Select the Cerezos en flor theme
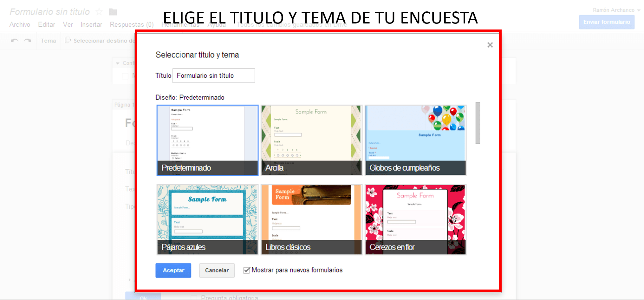 (x=415, y=219)
